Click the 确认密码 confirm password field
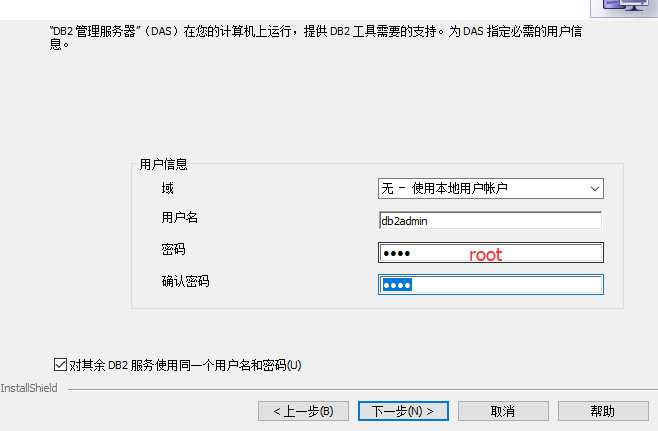 pos(491,285)
